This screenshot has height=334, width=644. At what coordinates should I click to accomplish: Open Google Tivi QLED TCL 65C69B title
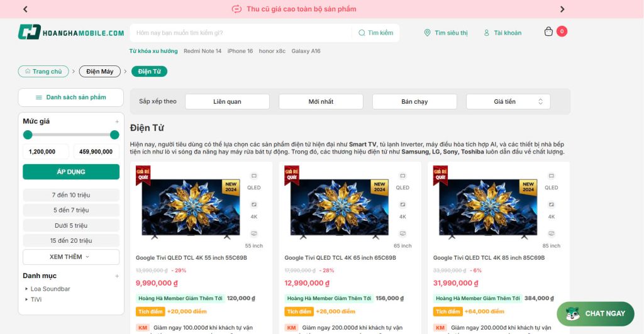click(340, 258)
